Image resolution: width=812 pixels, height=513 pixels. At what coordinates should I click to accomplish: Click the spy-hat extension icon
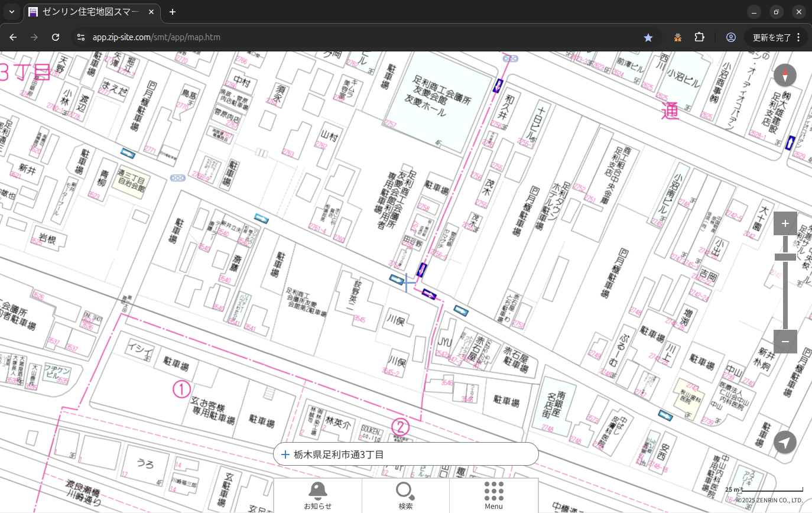pyautogui.click(x=677, y=37)
